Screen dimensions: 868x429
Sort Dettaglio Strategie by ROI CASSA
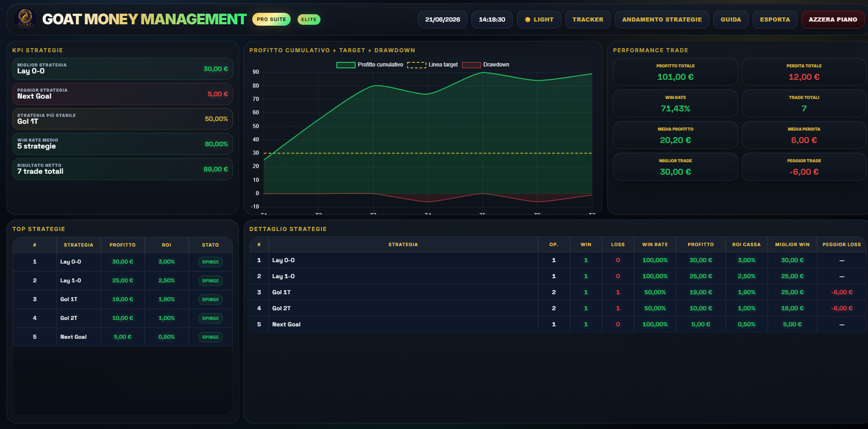746,245
